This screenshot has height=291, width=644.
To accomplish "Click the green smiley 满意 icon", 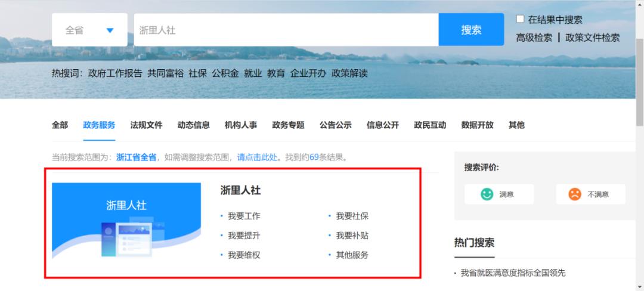I will tap(488, 194).
